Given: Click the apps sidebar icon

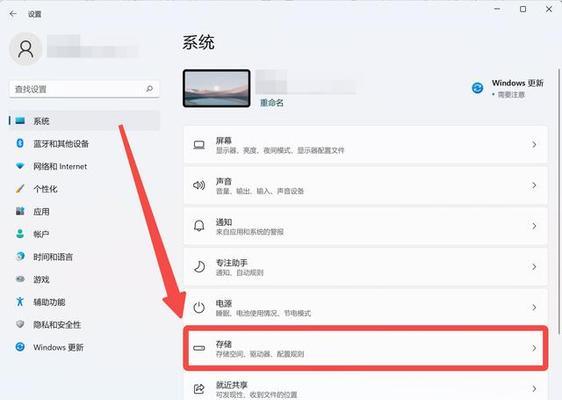Looking at the screenshot, I should 20,211.
